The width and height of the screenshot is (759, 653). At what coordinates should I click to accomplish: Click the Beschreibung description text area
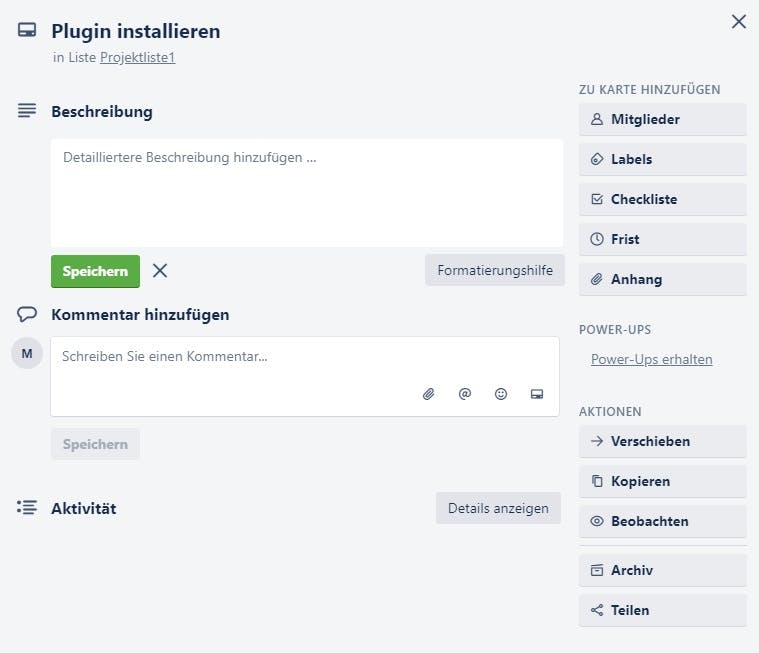(x=307, y=193)
